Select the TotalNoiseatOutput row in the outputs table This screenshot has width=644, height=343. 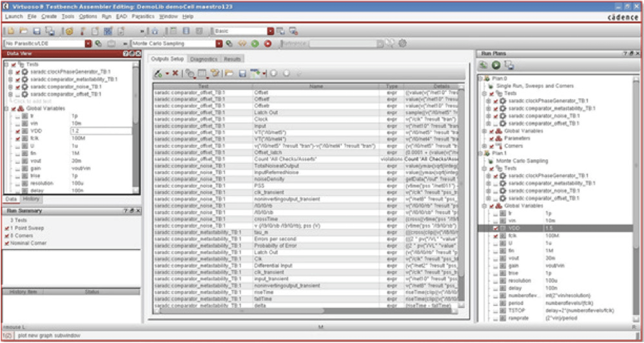(306, 166)
